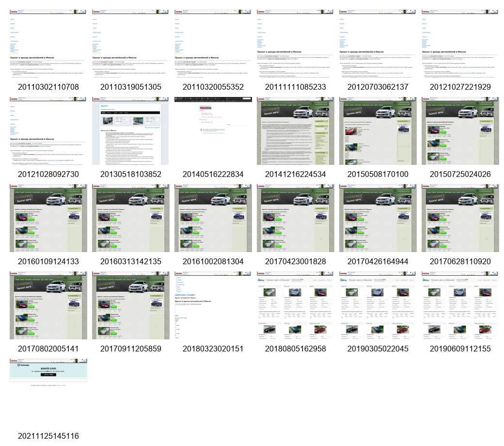Select the 20121027221929 snapshot thumbnail
Viewport: 504px width, 446px height.
pyautogui.click(x=460, y=44)
